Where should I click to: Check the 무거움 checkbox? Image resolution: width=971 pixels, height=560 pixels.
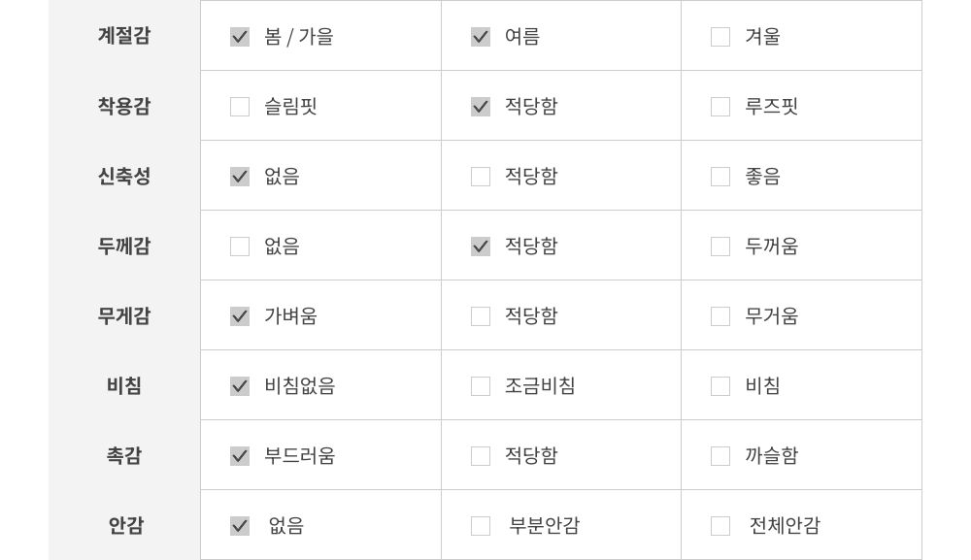tap(720, 316)
